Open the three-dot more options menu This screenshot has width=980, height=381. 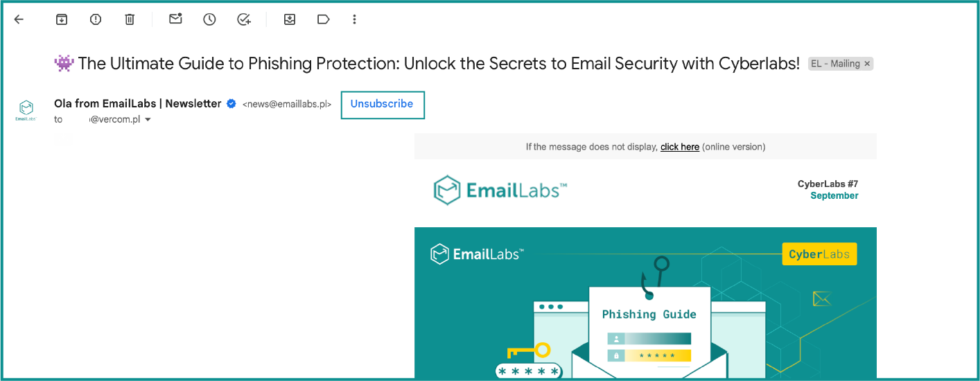(x=354, y=19)
